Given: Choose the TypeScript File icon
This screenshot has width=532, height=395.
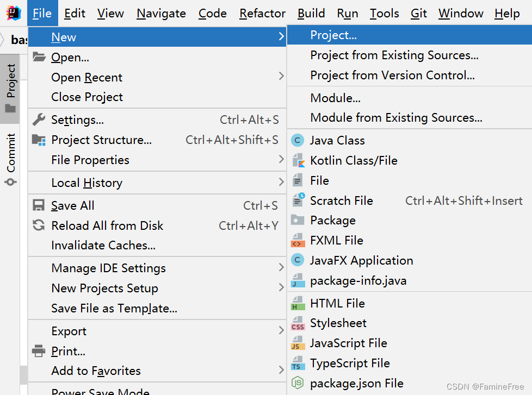Looking at the screenshot, I should point(298,363).
